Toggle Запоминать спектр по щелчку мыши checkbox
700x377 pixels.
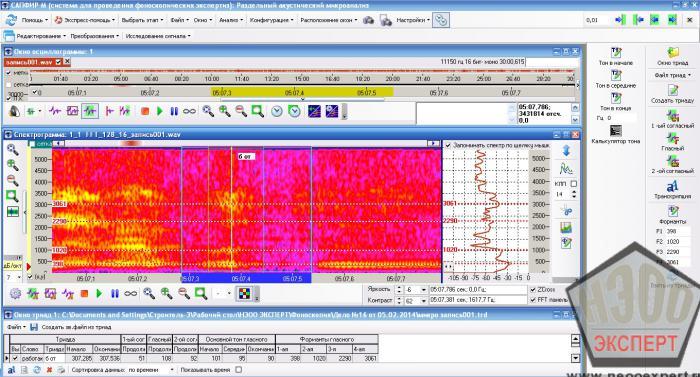point(448,145)
